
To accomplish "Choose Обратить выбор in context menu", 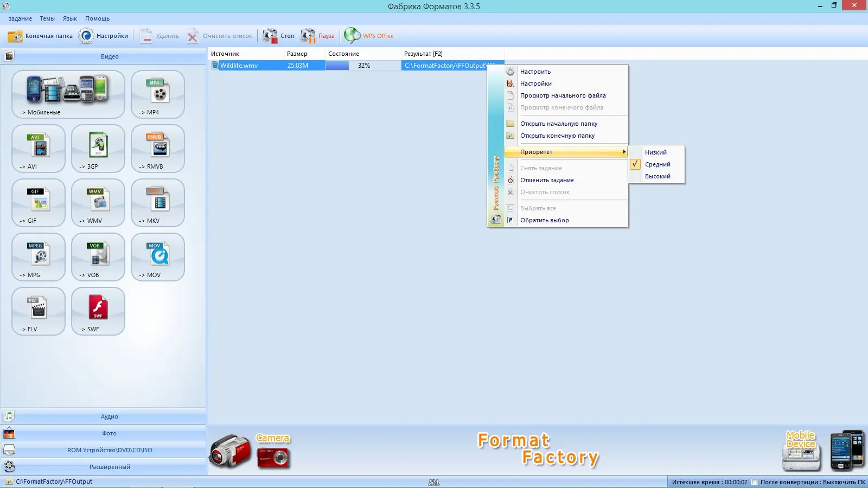I will [566, 220].
